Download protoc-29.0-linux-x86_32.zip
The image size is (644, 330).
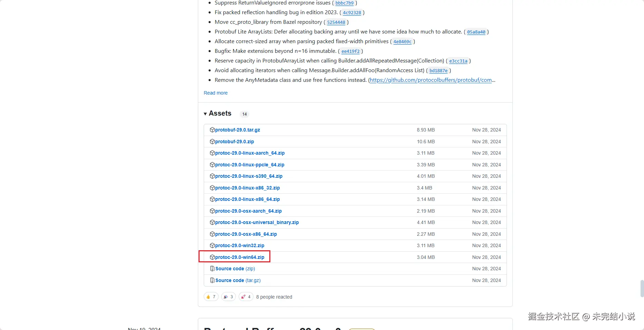coord(248,188)
